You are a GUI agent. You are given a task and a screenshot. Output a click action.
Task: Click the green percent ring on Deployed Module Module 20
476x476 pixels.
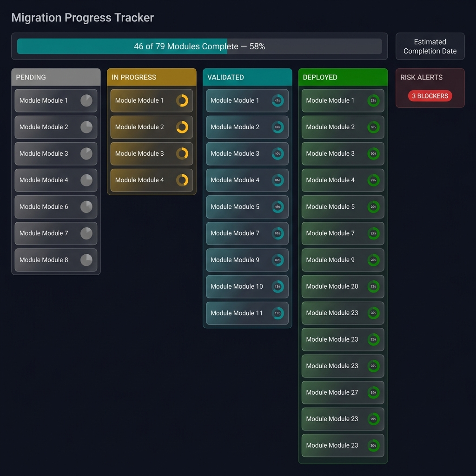[x=373, y=286]
